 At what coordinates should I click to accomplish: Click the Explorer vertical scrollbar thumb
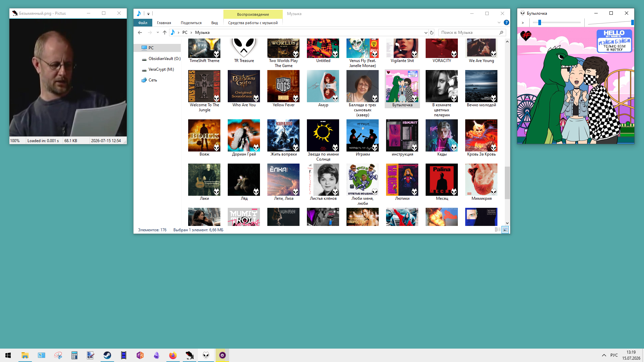pos(507,183)
